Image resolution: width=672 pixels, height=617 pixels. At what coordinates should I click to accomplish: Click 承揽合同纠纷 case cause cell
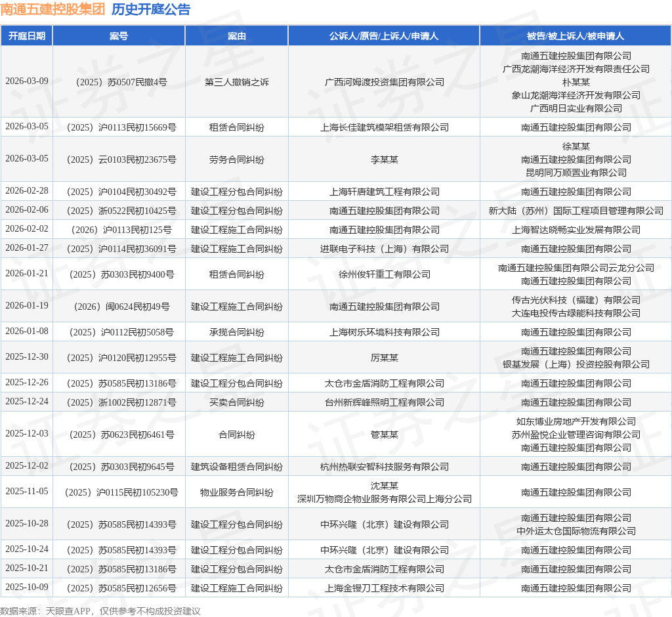tap(236, 332)
